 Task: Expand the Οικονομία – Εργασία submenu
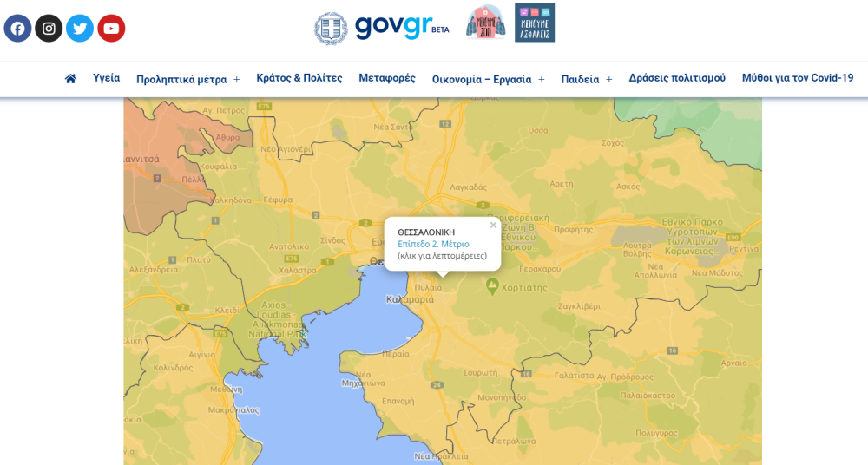point(541,80)
